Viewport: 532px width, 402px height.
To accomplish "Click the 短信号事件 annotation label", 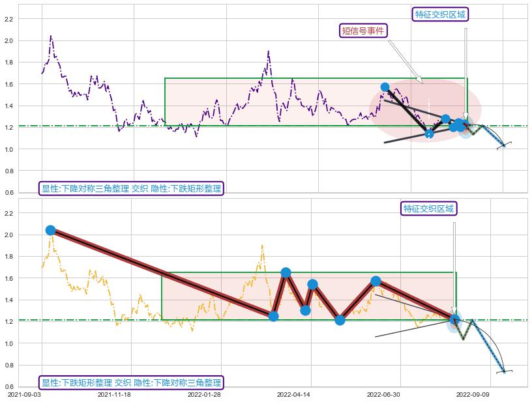I will coord(364,31).
